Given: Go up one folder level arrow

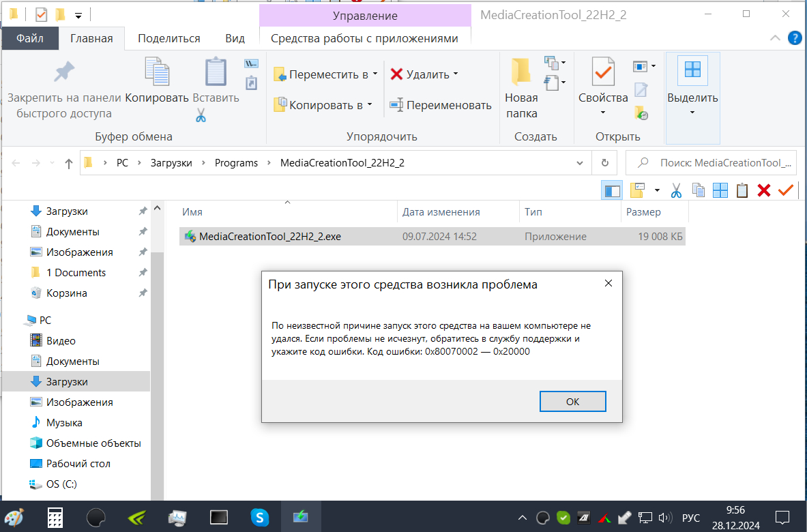Looking at the screenshot, I should pyautogui.click(x=68, y=163).
